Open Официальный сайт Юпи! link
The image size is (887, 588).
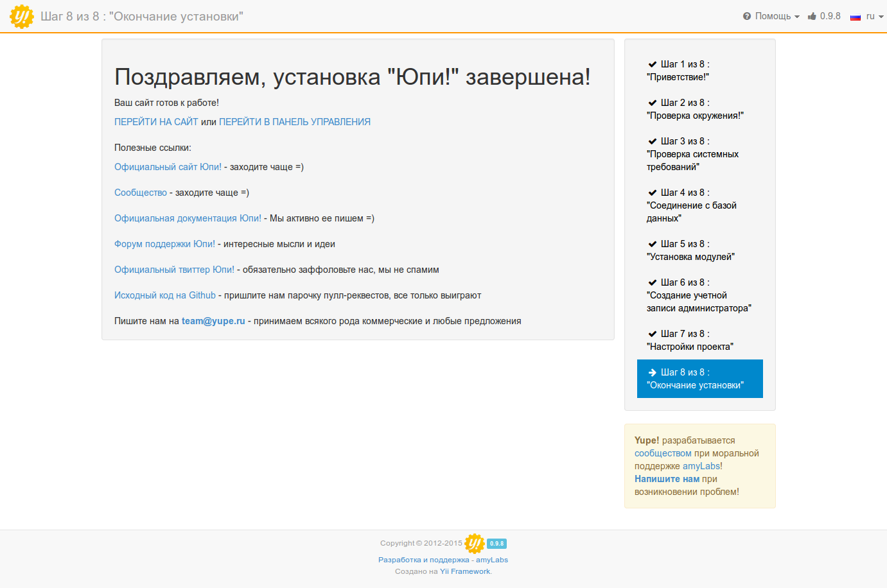point(168,167)
